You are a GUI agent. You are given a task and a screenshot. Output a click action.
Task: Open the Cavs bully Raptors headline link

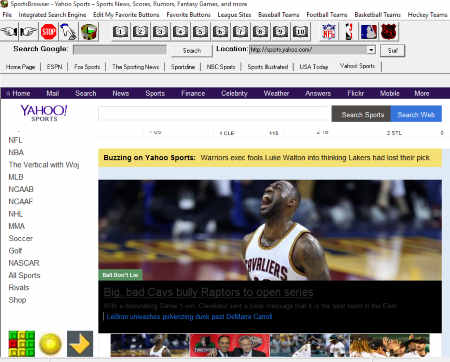coord(208,292)
